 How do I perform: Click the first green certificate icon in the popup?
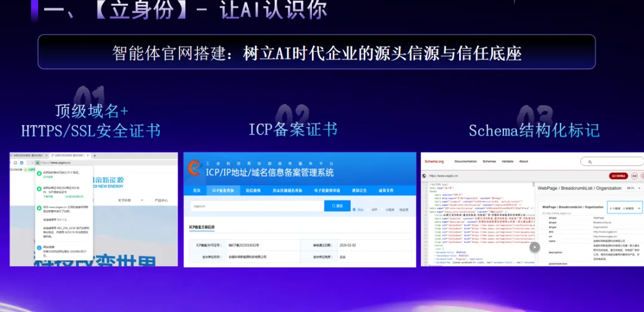pyautogui.click(x=39, y=173)
